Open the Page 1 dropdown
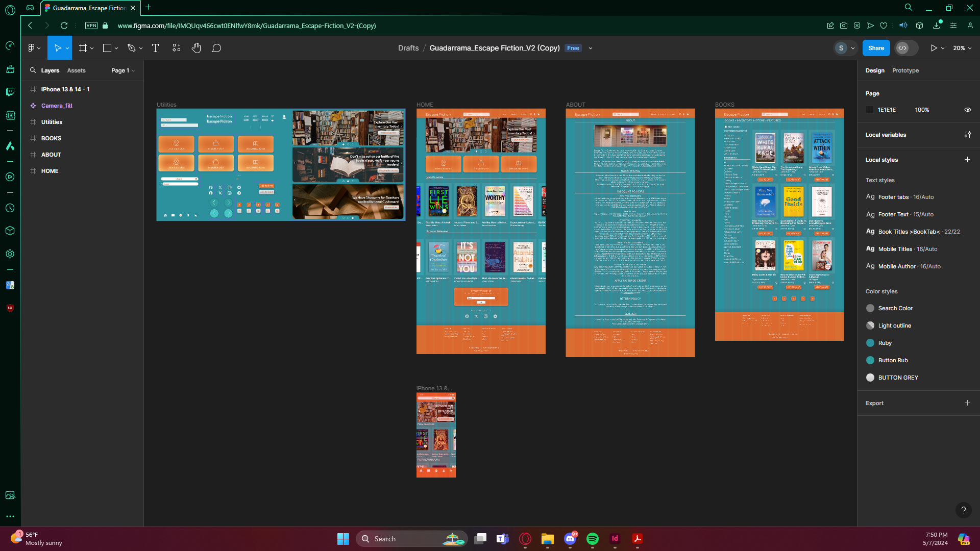This screenshot has width=980, height=551. pyautogui.click(x=123, y=70)
